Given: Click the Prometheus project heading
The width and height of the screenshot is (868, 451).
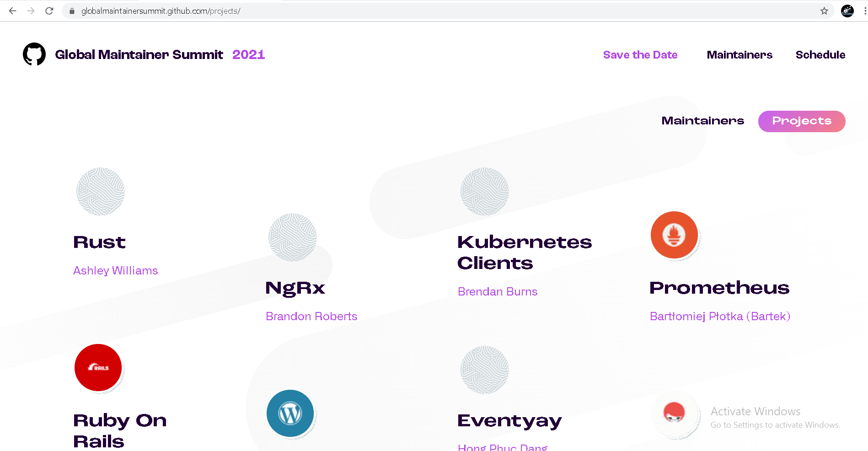Looking at the screenshot, I should click(x=719, y=288).
